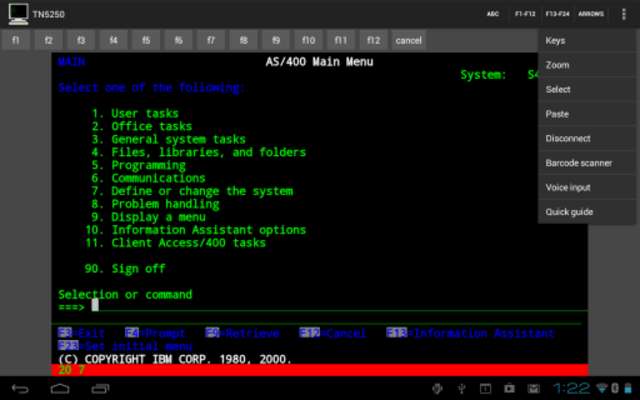640x400 pixels.
Task: Switch to F13-F24 key row
Action: 557,14
